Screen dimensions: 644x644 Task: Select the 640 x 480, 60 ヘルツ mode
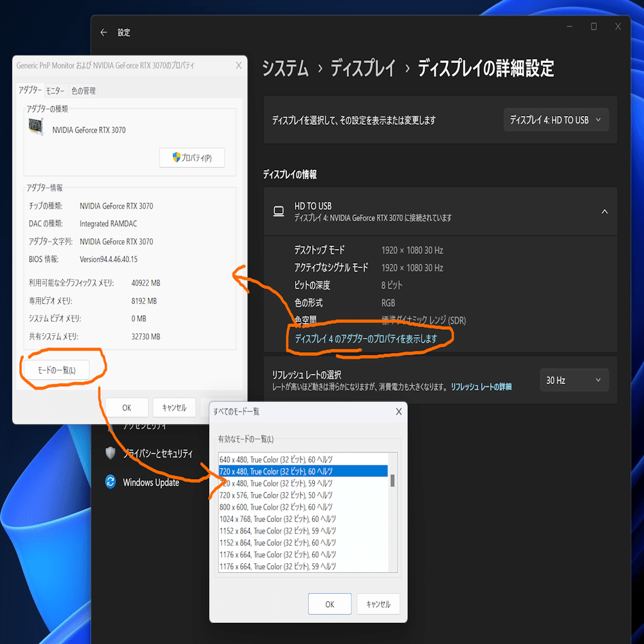coord(303,459)
